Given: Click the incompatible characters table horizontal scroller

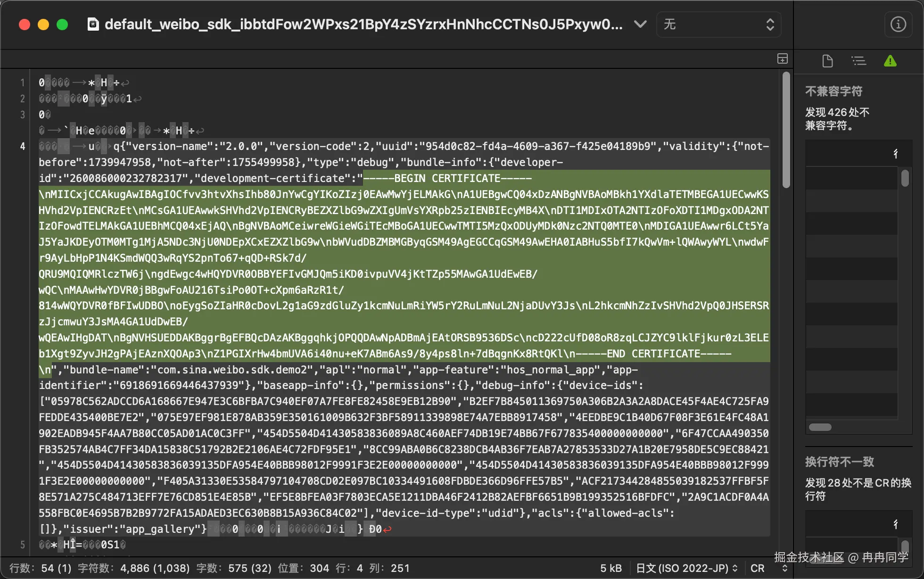Looking at the screenshot, I should pos(820,427).
